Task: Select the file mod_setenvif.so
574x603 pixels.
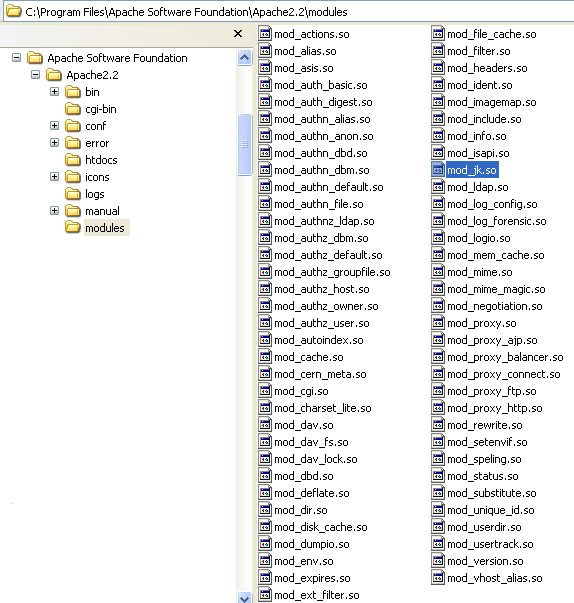Action: 487,442
